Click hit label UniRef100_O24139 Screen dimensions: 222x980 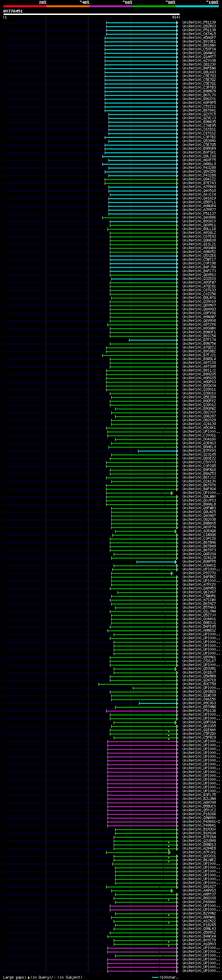(199, 424)
